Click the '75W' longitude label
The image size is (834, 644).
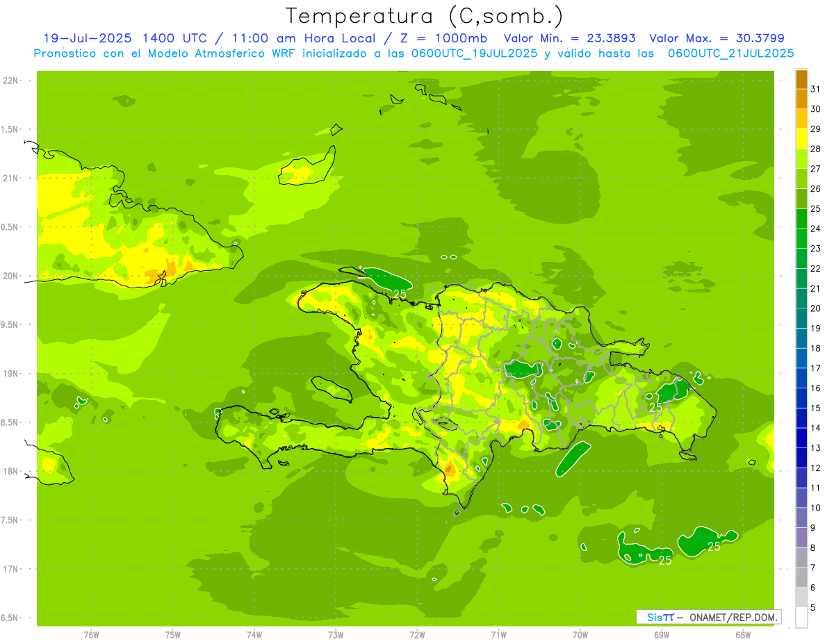tap(173, 635)
